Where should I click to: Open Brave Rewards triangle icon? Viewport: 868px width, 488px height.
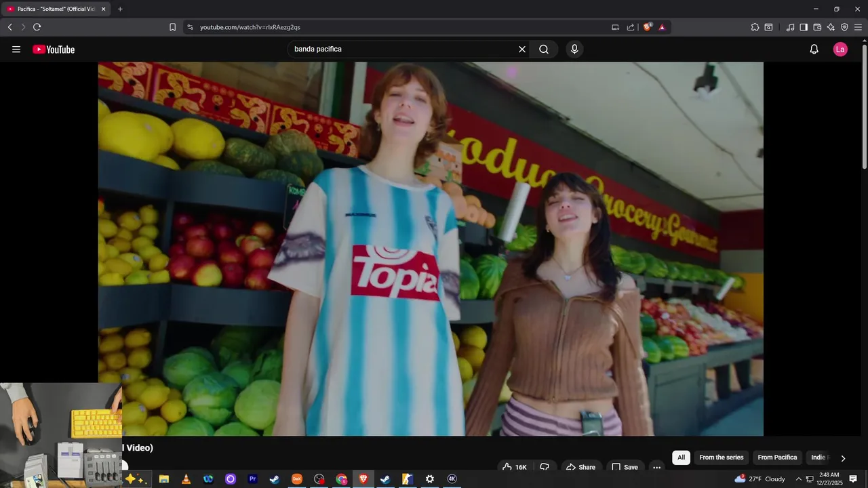662,27
